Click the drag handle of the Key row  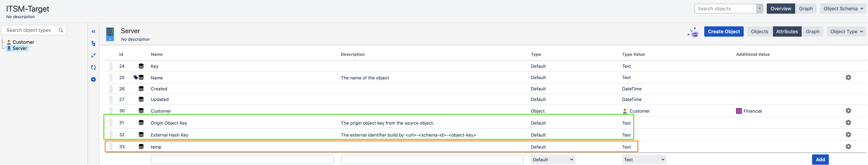(111, 66)
